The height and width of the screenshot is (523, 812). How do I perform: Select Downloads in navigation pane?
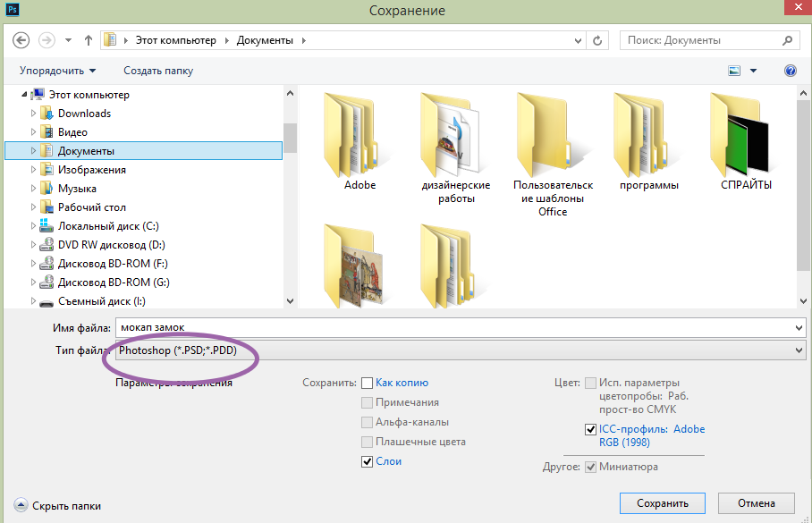click(x=84, y=114)
